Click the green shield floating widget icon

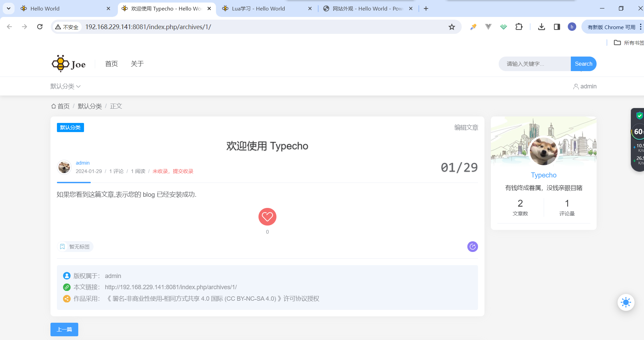(639, 116)
